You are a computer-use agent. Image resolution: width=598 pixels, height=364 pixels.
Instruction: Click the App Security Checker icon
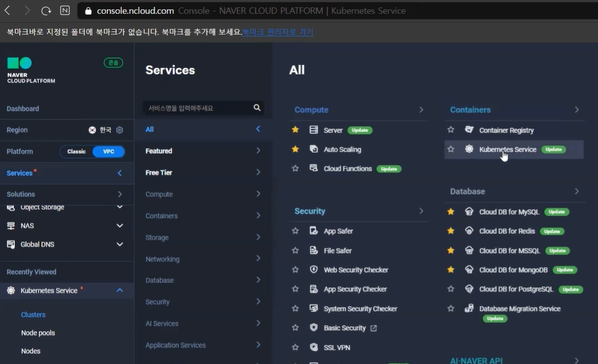point(314,289)
